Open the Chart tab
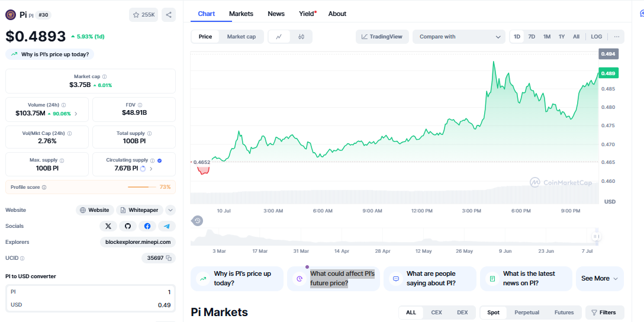This screenshot has width=644, height=322. tap(206, 14)
